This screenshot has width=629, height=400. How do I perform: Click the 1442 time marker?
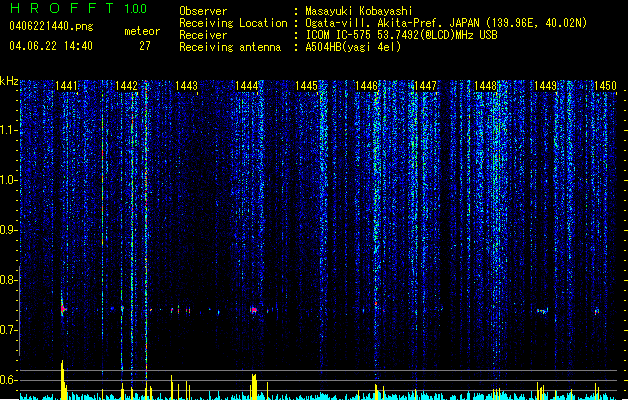[x=126, y=86]
